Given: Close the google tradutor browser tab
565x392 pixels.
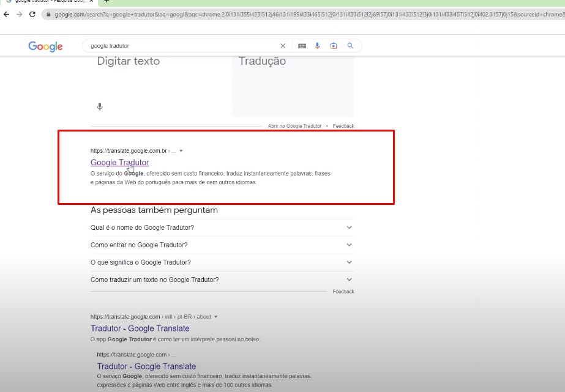Looking at the screenshot, I should [x=91, y=1].
